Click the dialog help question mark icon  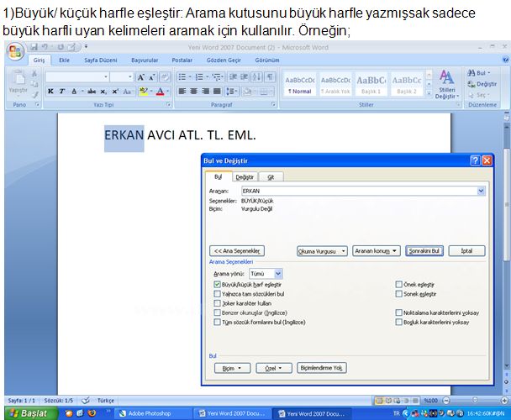(x=475, y=160)
